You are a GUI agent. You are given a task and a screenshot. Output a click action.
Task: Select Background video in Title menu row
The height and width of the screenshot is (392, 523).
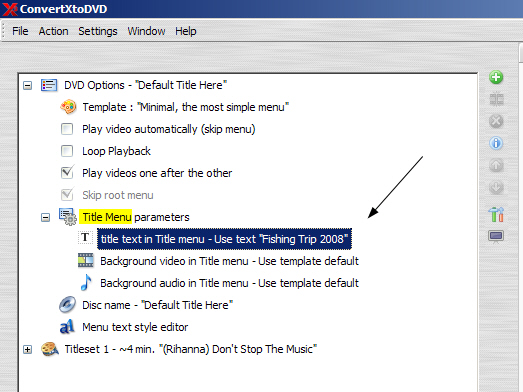[x=229, y=261]
